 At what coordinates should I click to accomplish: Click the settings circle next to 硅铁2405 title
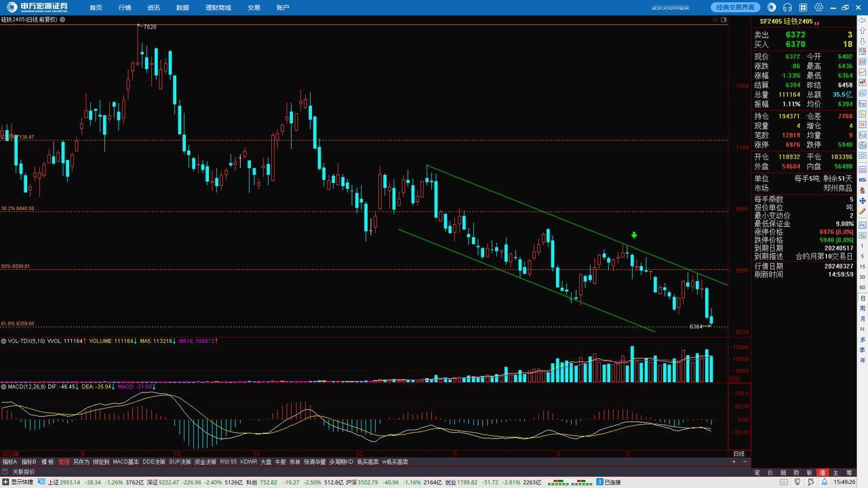click(62, 20)
